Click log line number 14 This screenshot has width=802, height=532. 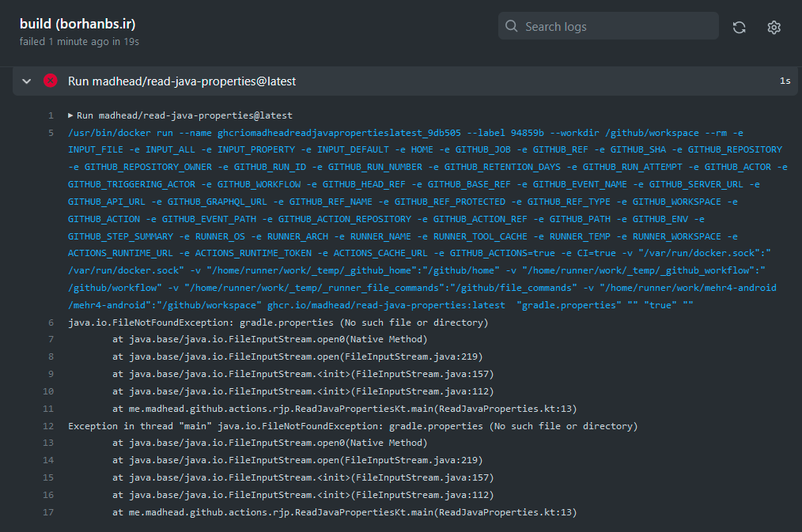pyautogui.click(x=48, y=460)
